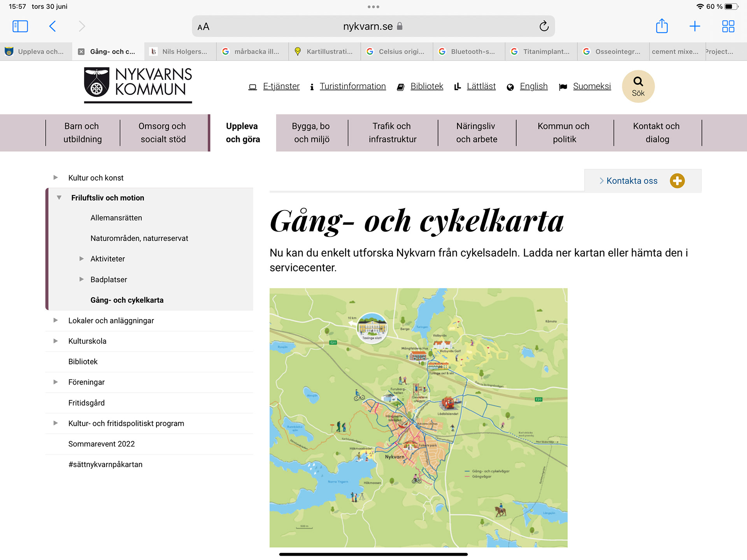Screen dimensions: 747x560
Task: Tap the share icon in toolbar
Action: pyautogui.click(x=662, y=26)
